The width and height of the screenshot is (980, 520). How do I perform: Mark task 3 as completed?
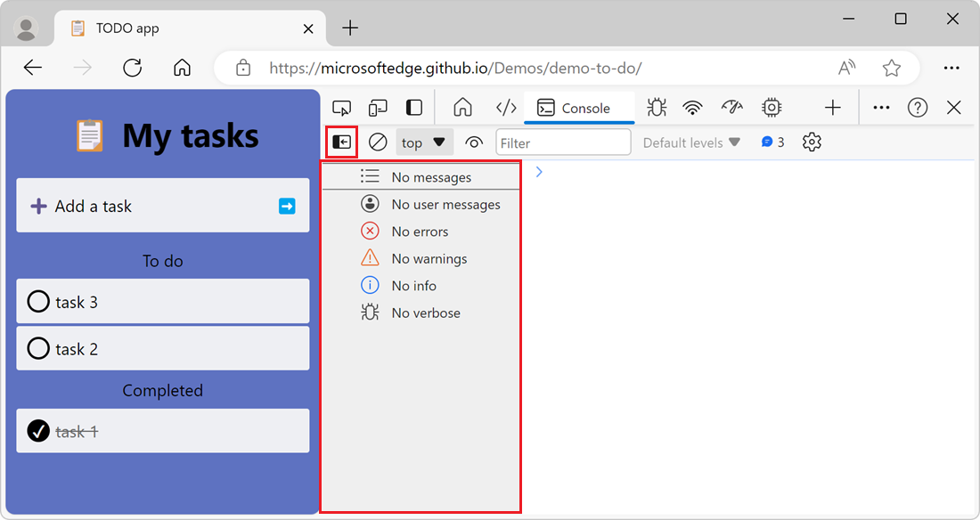coord(38,302)
